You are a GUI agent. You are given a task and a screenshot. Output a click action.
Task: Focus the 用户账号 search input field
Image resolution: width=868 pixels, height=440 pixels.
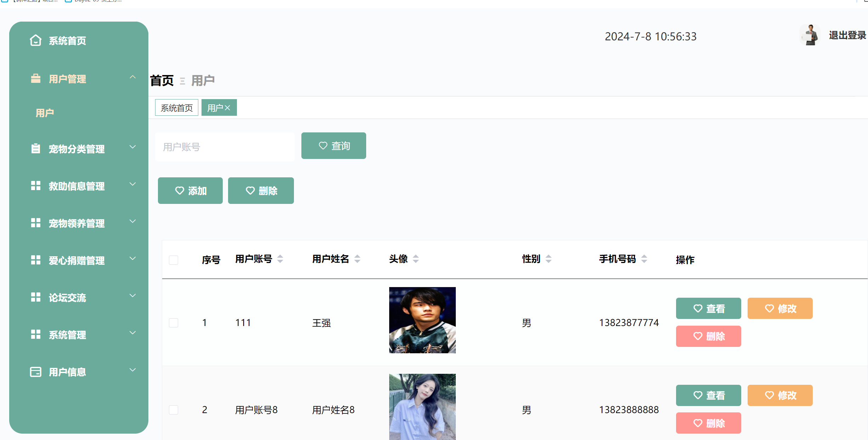click(x=225, y=147)
